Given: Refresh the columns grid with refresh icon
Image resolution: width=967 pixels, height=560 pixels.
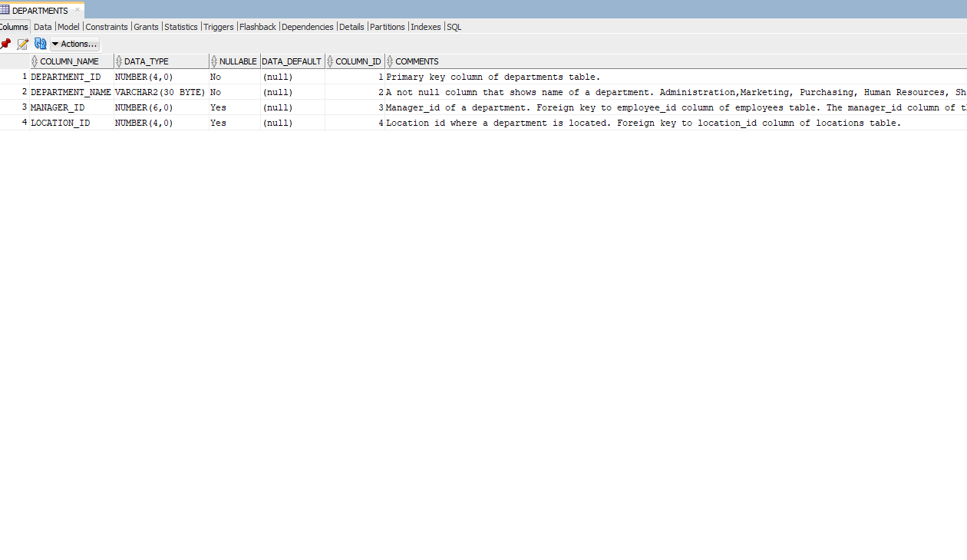Looking at the screenshot, I should pyautogui.click(x=40, y=44).
